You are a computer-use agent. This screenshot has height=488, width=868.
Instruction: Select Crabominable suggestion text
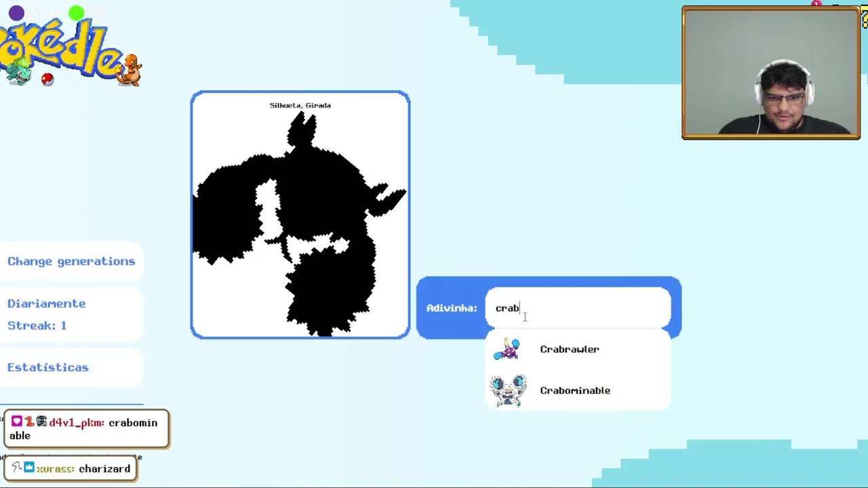click(x=575, y=390)
